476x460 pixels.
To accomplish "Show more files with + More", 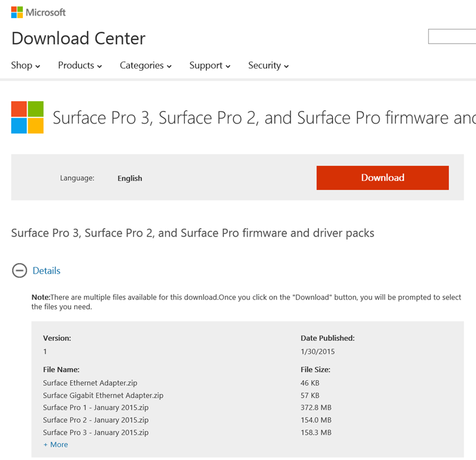I will pos(56,444).
